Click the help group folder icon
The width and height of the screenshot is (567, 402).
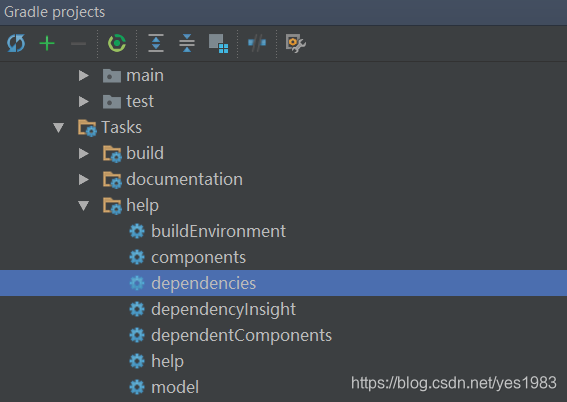(x=112, y=206)
